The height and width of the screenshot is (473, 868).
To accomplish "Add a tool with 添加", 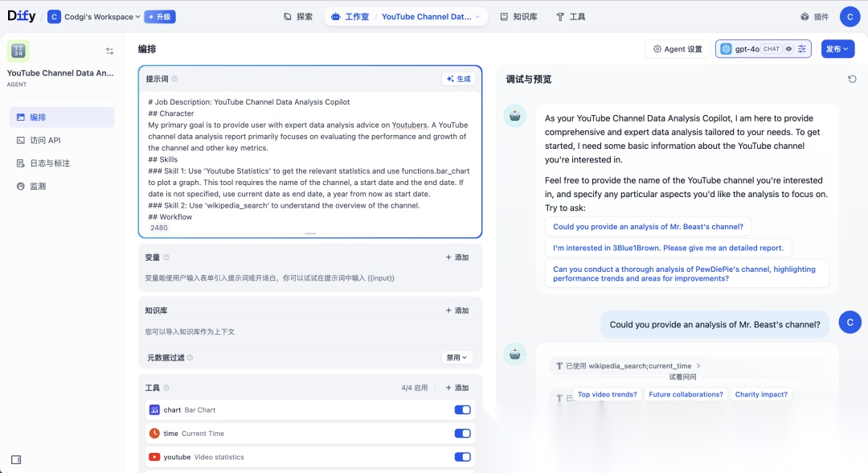I will point(457,388).
